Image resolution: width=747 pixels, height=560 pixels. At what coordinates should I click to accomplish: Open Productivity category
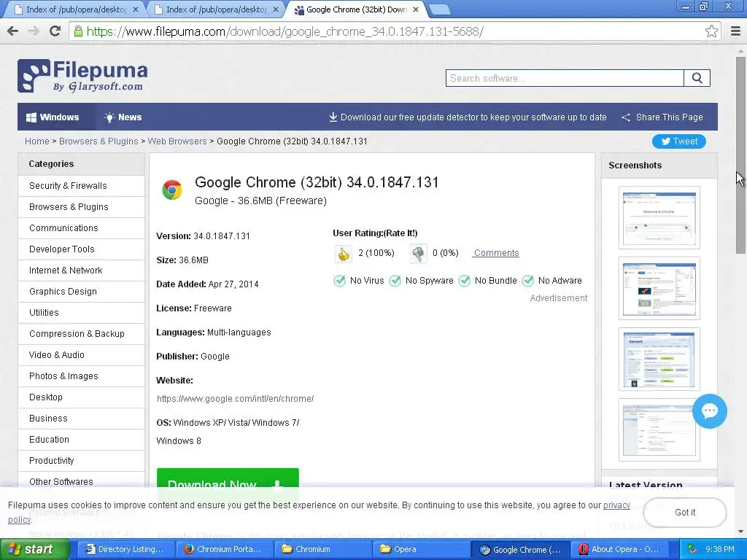(x=81, y=461)
